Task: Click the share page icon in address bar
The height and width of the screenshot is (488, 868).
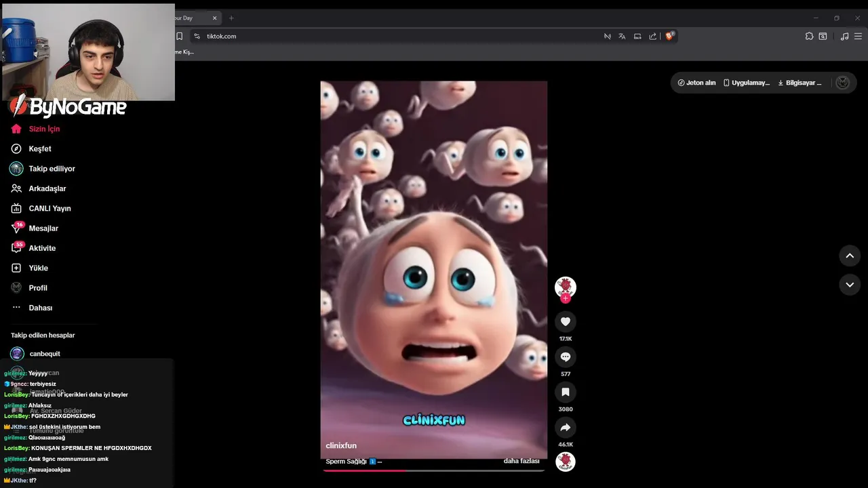Action: click(x=652, y=36)
